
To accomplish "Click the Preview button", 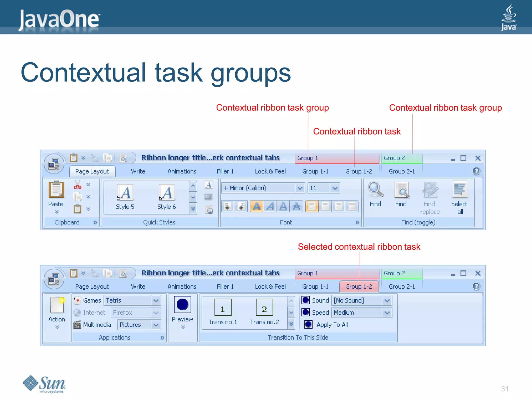I will tap(182, 313).
